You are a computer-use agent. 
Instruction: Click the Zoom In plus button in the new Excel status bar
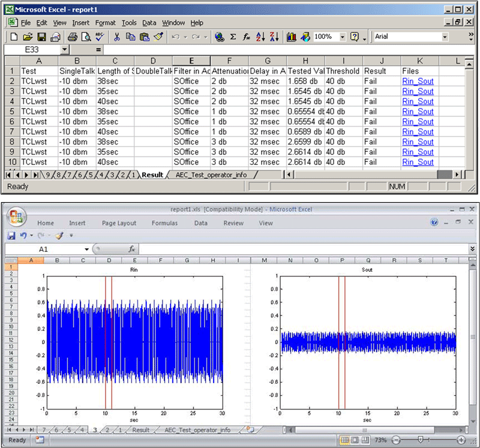point(461,440)
